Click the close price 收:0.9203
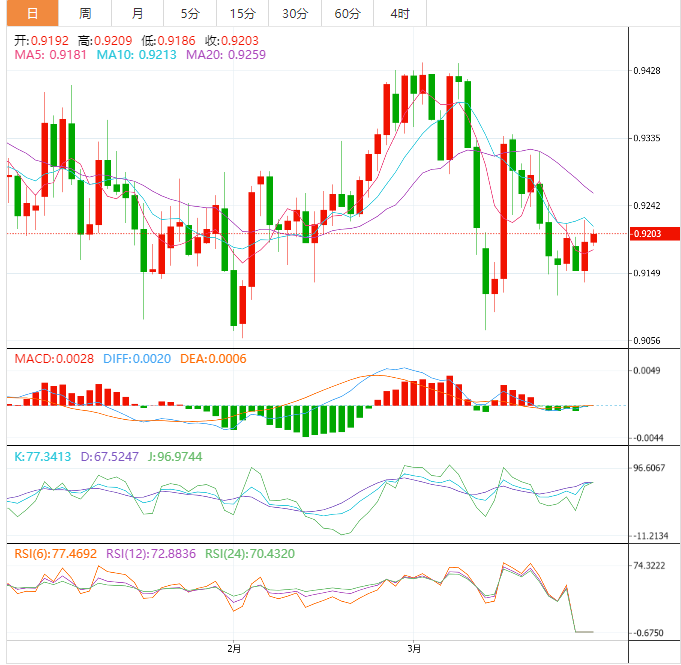The image size is (681, 665). click(232, 41)
